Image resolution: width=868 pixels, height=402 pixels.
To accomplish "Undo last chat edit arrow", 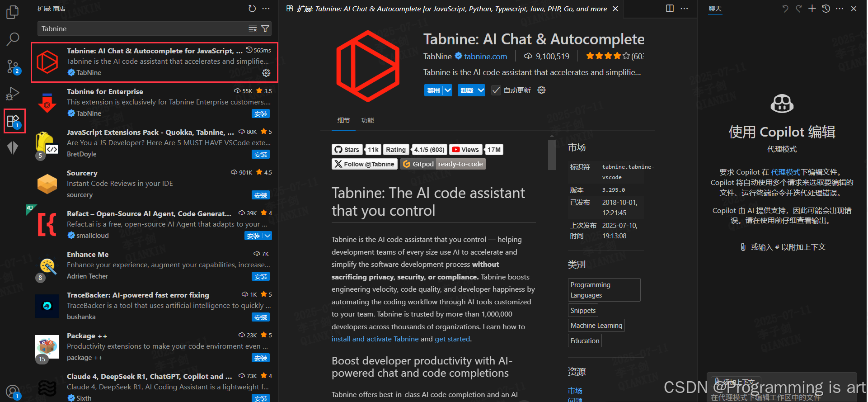I will [x=785, y=9].
